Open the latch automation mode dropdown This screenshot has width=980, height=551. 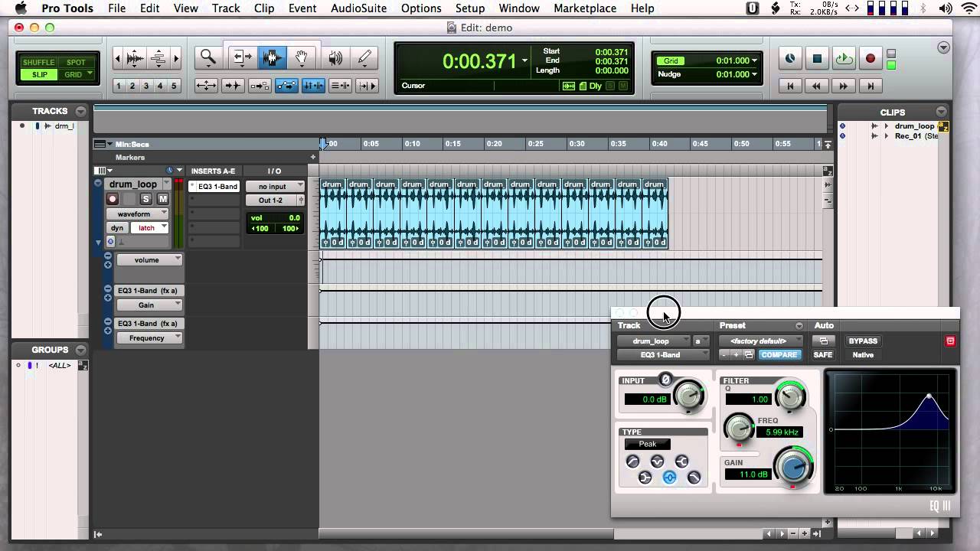[x=149, y=228]
